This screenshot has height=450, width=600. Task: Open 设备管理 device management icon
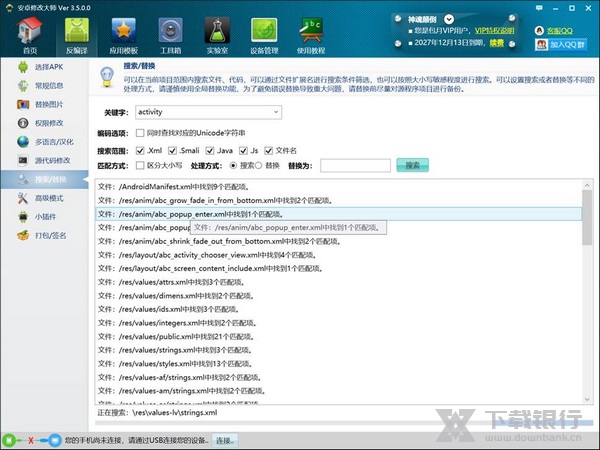point(265,36)
